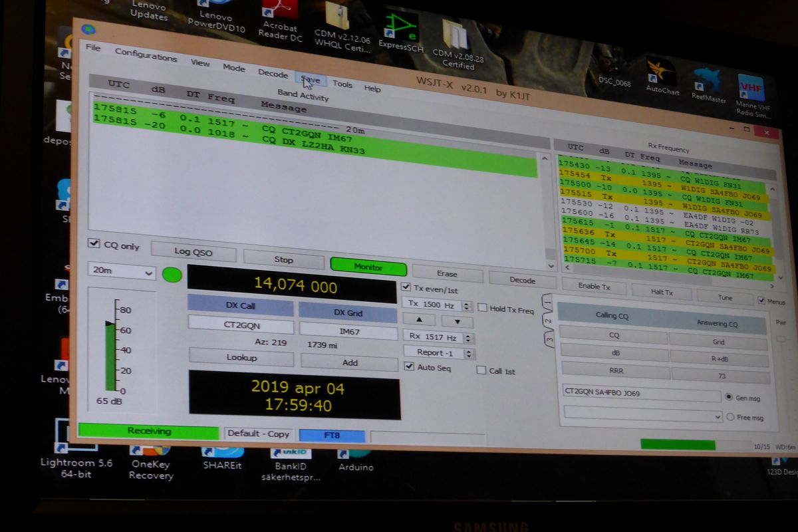Adjust the Report -1 spinner arrows
This screenshot has width=798, height=532.
click(x=469, y=353)
